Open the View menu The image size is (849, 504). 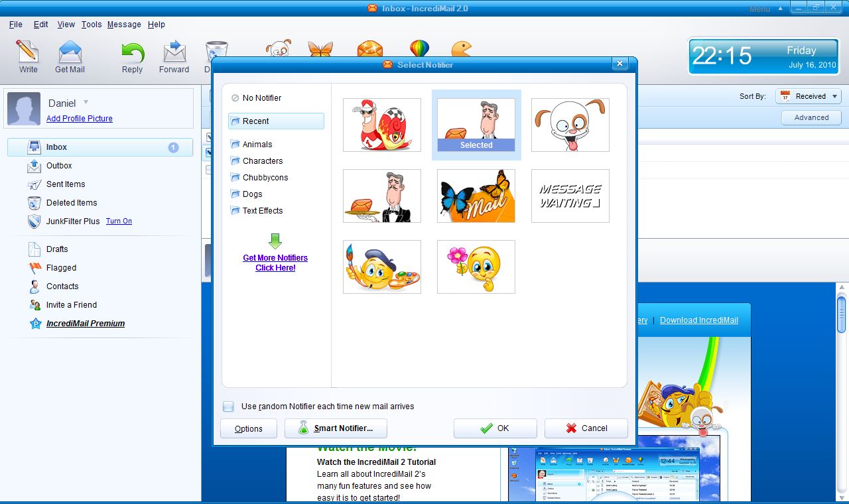(66, 25)
